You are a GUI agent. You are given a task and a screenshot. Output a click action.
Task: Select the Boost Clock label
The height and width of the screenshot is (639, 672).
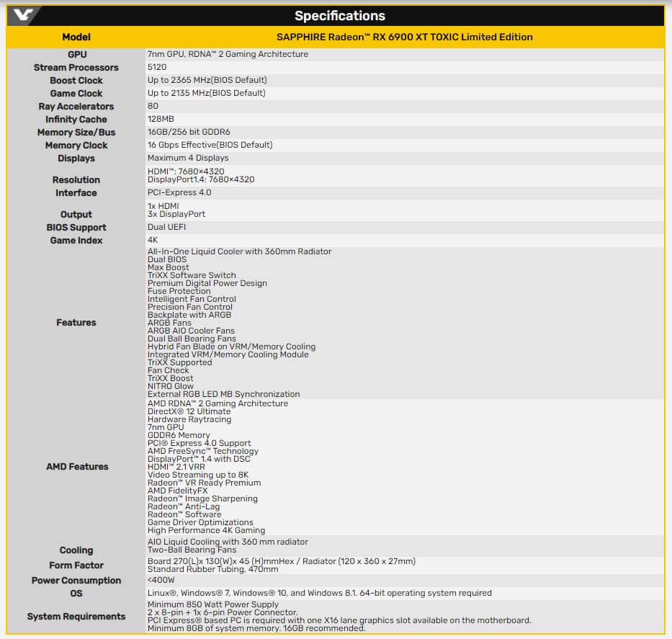point(76,81)
